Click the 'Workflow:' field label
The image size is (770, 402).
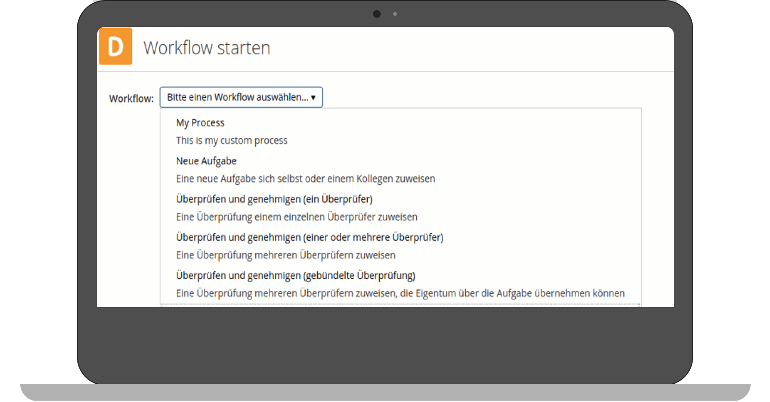click(x=131, y=99)
